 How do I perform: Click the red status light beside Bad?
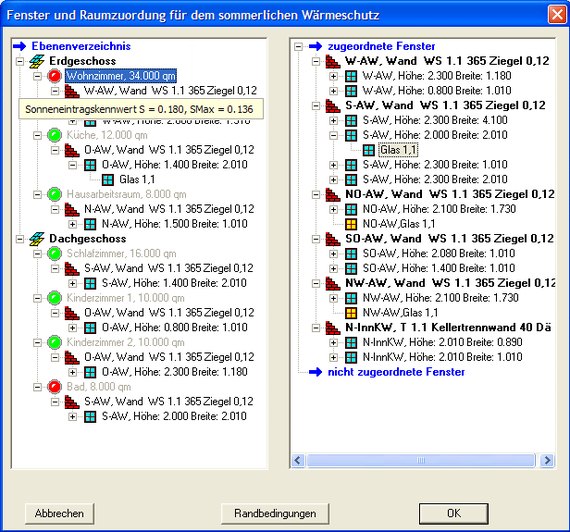coord(54,387)
